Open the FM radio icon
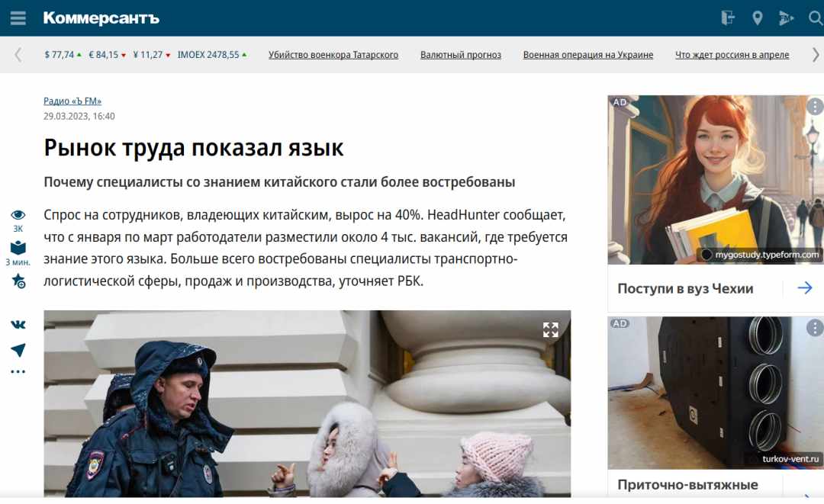 (x=786, y=18)
